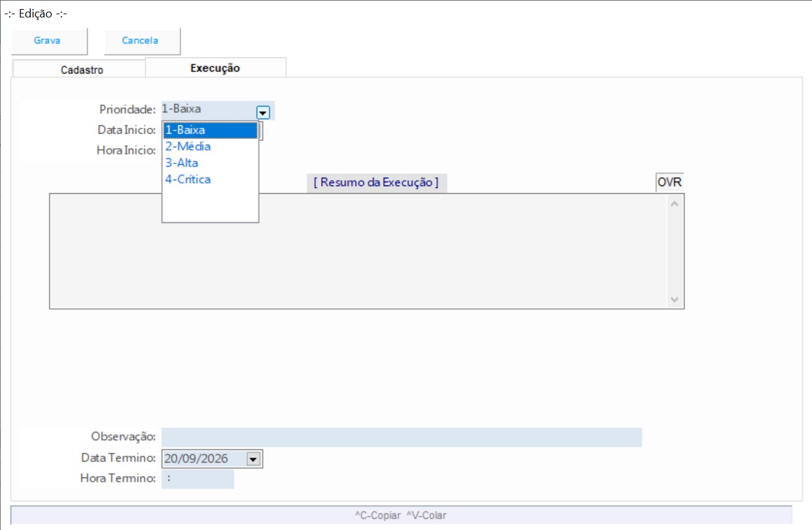Choose the highlighted 1-Baixa list option
The height and width of the screenshot is (530, 812).
tap(210, 131)
